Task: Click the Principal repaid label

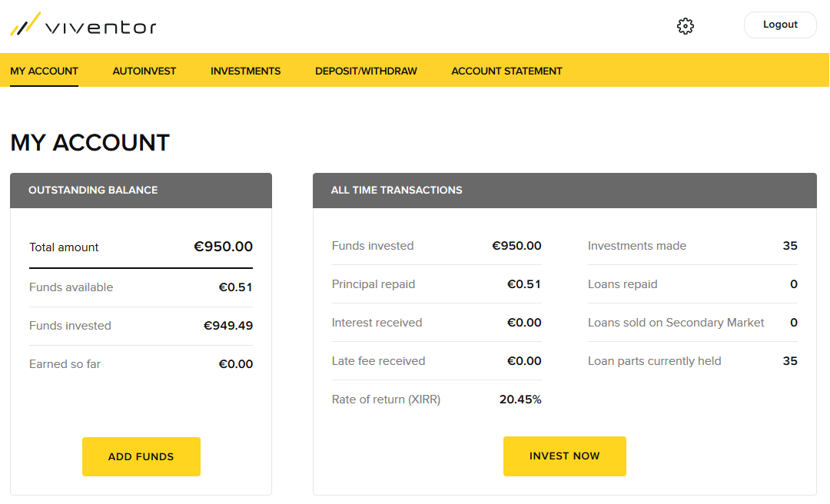Action: click(373, 284)
